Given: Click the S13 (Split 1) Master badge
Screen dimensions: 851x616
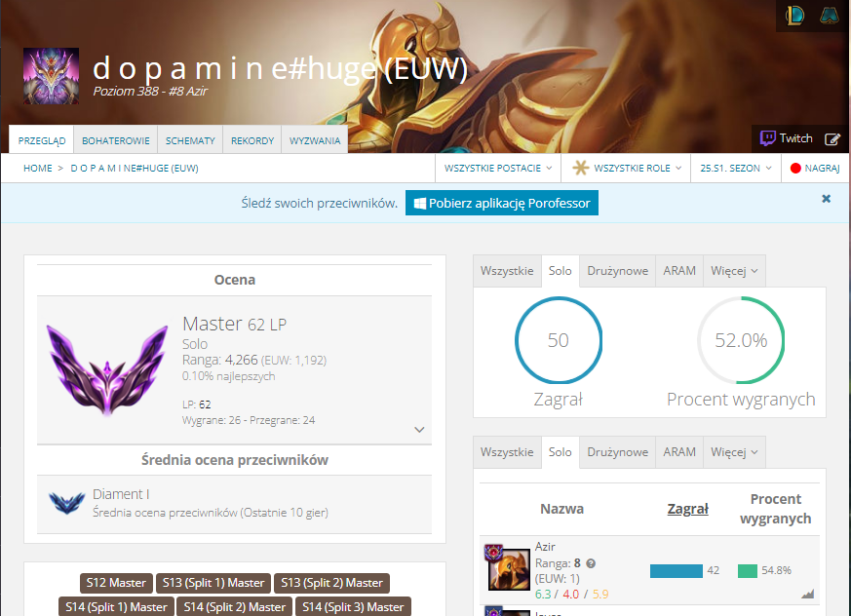Looking at the screenshot, I should (213, 583).
